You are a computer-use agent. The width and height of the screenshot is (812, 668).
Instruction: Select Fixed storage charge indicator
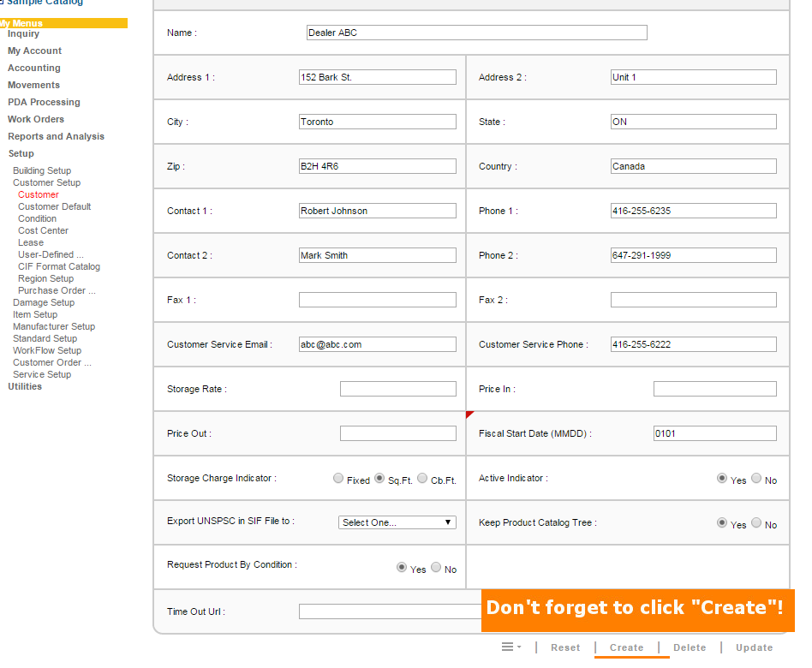click(338, 479)
